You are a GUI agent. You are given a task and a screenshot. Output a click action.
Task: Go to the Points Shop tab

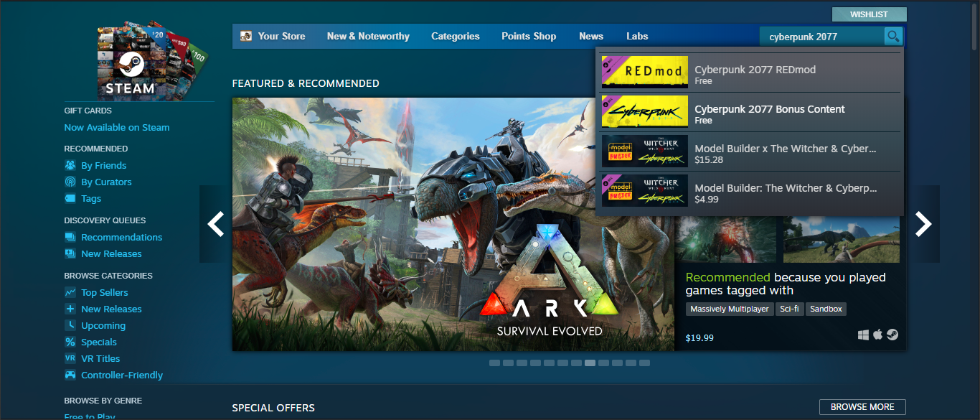click(x=529, y=36)
